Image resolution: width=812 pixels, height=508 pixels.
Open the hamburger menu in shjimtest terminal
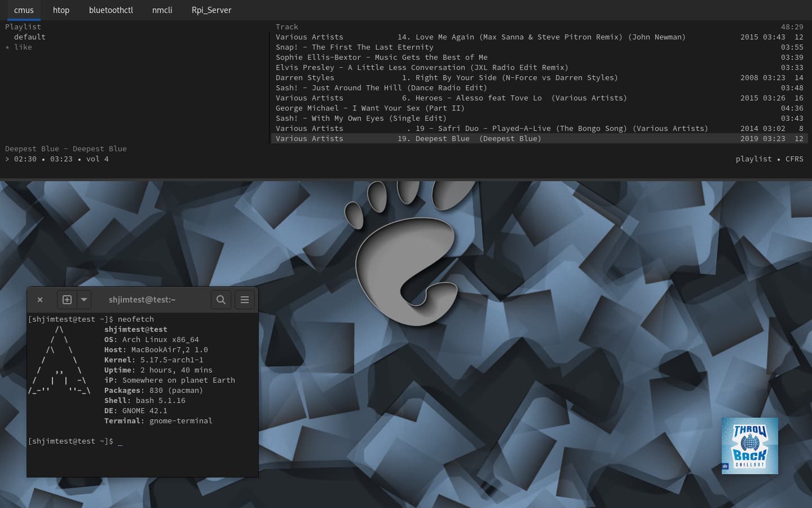(x=245, y=300)
